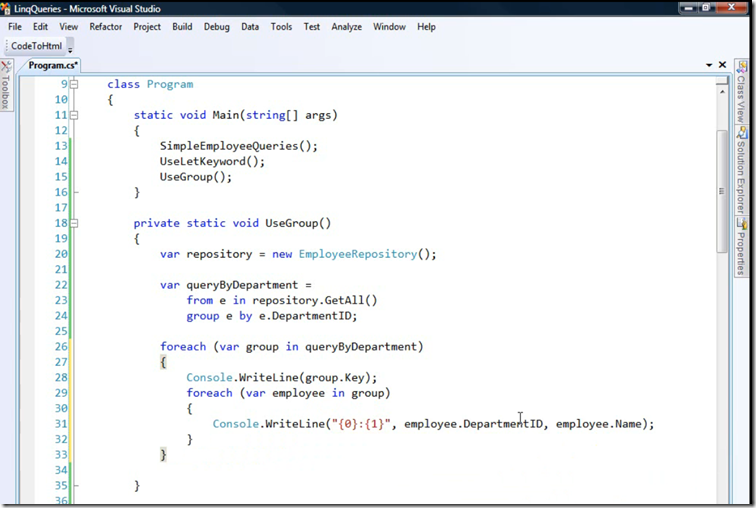Click line number 9 in the margin
The width and height of the screenshot is (756, 508).
tap(64, 84)
